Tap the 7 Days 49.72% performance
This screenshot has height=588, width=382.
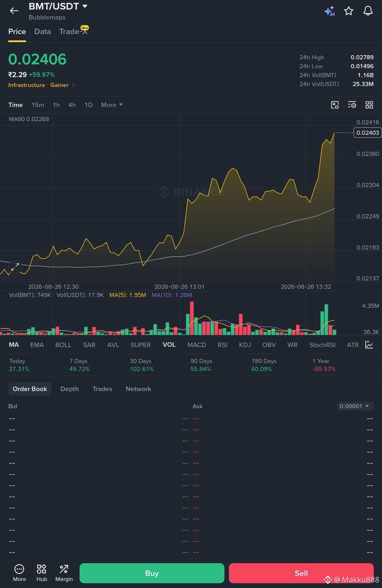[x=80, y=365]
